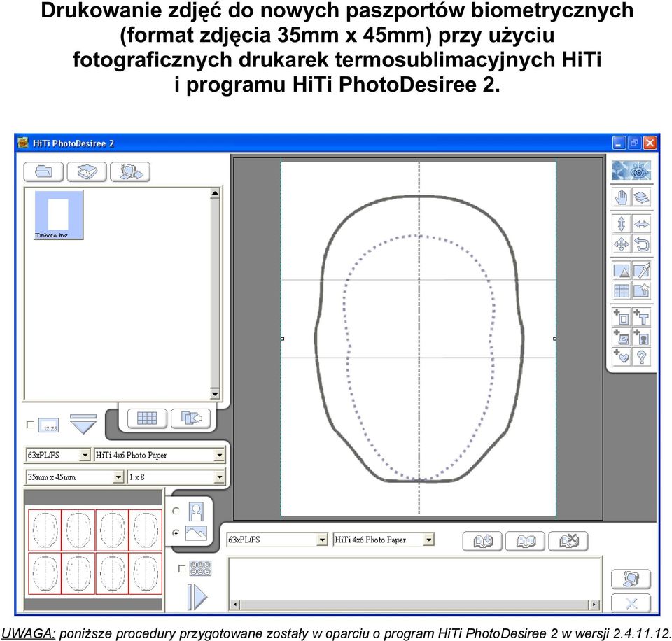Click the add stamp icon

[x=621, y=337]
